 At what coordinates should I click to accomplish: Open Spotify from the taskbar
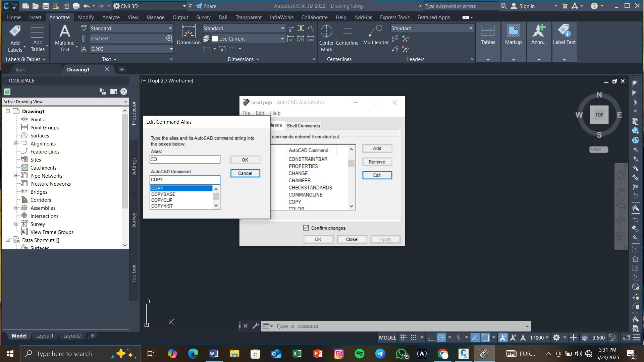[359, 354]
